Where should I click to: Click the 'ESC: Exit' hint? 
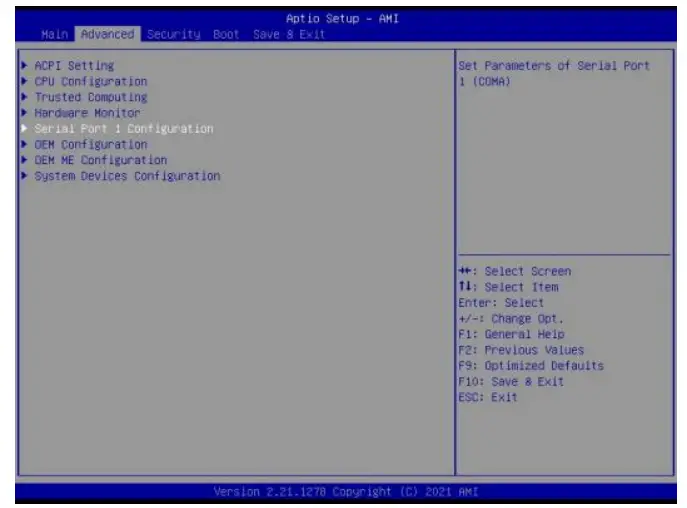tap(488, 398)
